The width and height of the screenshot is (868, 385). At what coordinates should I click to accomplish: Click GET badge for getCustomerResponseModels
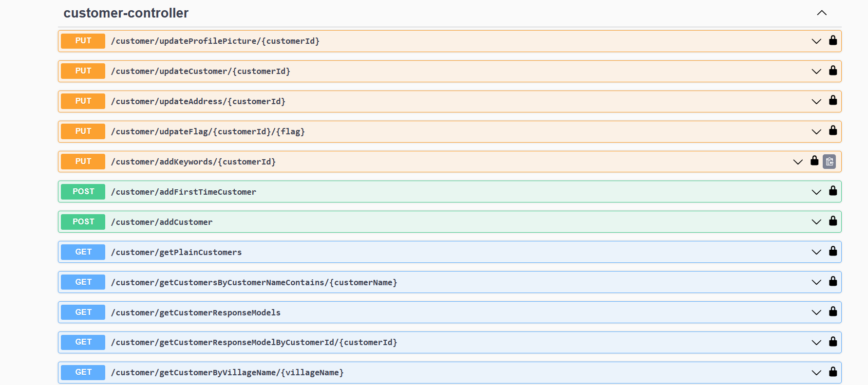pos(83,312)
